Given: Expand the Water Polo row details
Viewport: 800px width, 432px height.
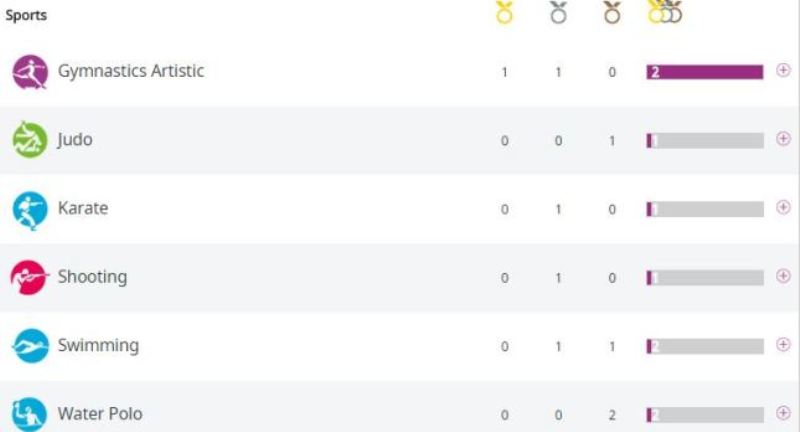Looking at the screenshot, I should point(783,413).
